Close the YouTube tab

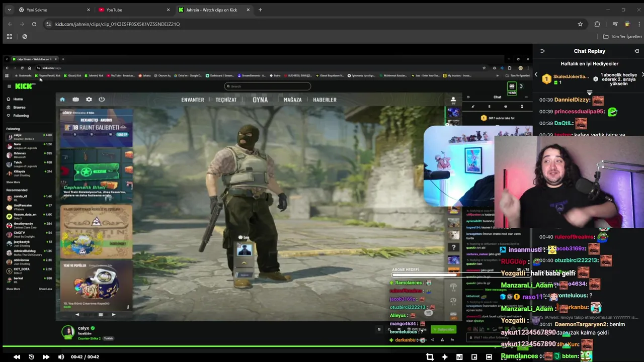[x=168, y=10]
